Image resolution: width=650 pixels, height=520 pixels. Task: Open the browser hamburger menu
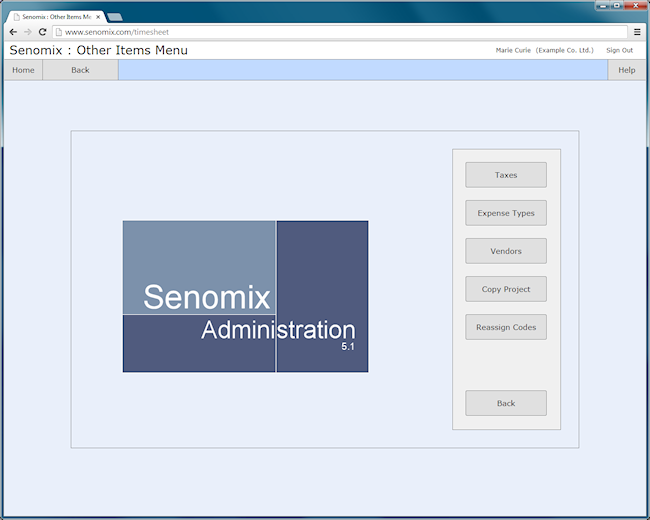[x=637, y=32]
